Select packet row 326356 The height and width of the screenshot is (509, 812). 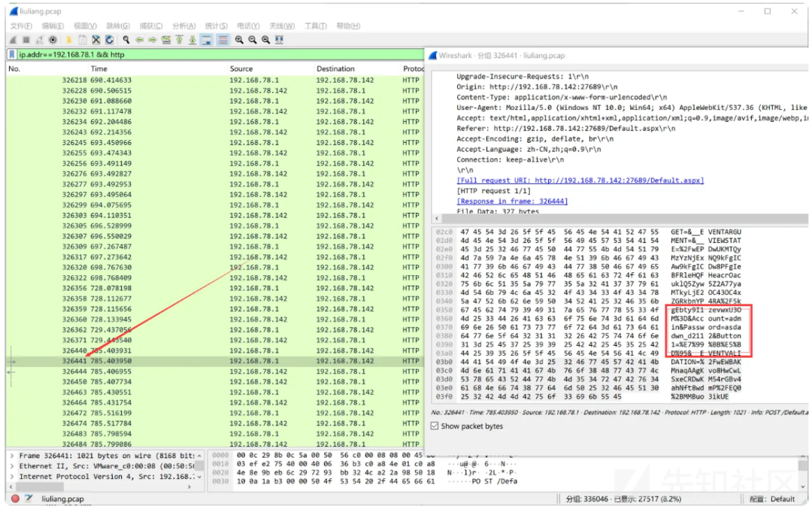[215, 288]
